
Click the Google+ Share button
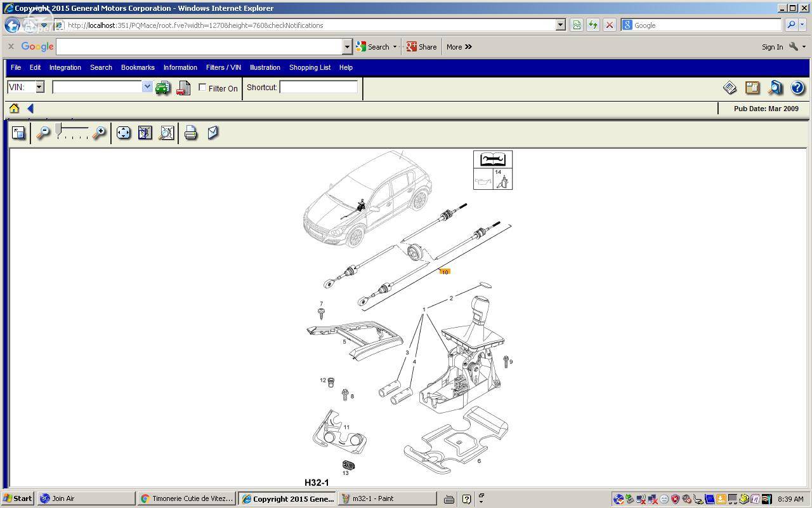click(422, 46)
